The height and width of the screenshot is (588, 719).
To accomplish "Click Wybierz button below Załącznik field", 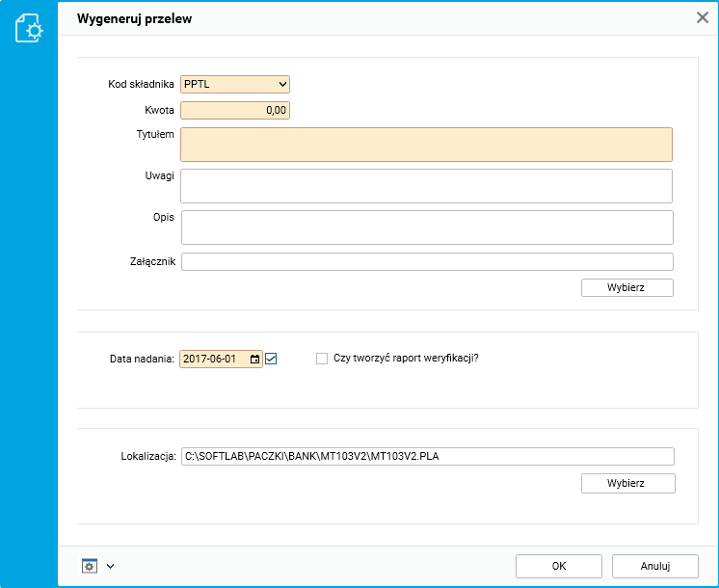I will [x=626, y=287].
